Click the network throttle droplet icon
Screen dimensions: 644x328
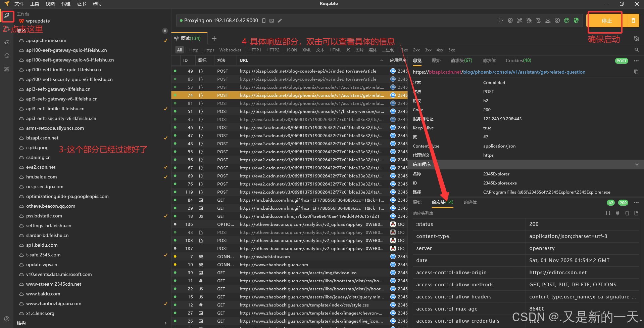[x=557, y=20]
